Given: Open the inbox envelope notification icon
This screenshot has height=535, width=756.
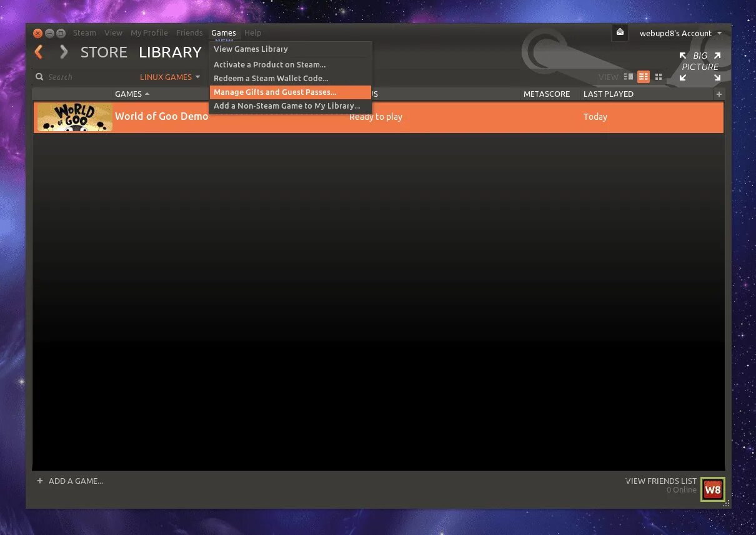Looking at the screenshot, I should pos(620,32).
